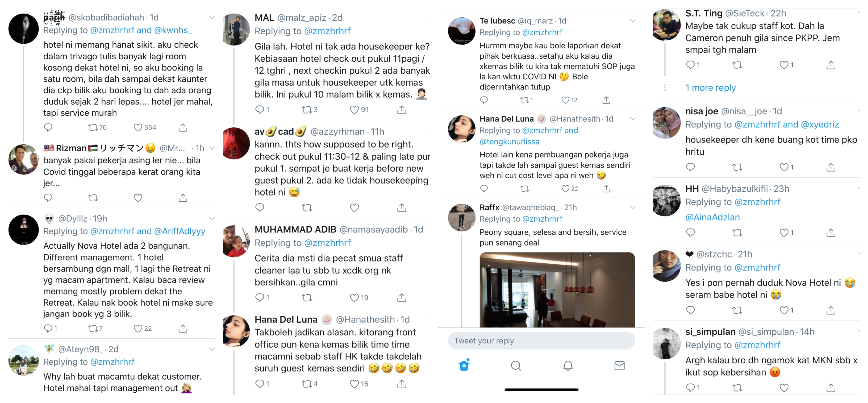Like si_simpulan's tweet
The width and height of the screenshot is (868, 403).
784,388
